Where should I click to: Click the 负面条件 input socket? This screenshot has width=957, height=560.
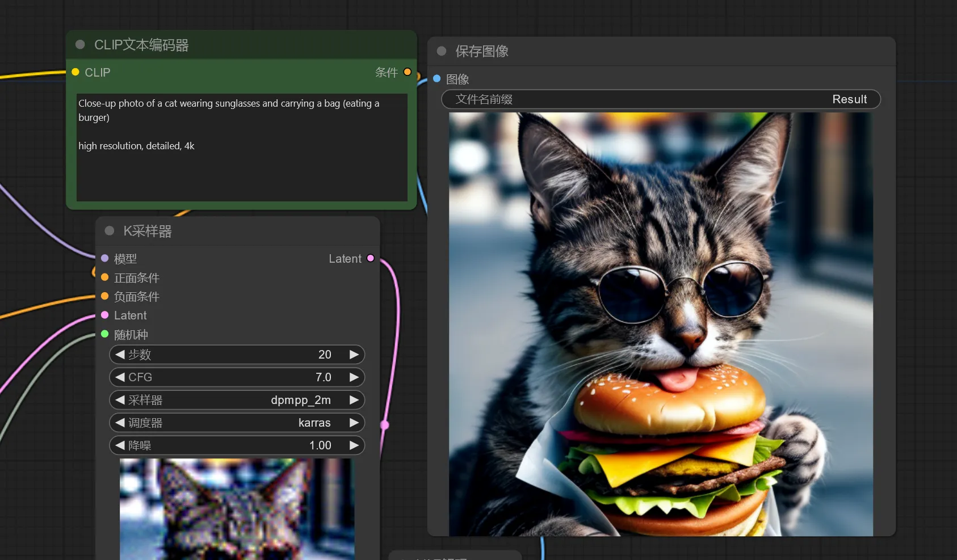104,296
